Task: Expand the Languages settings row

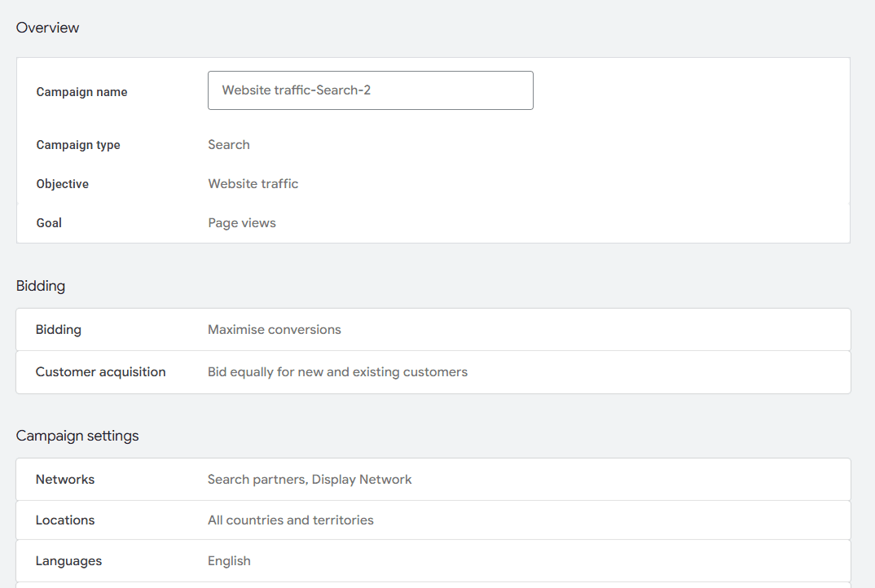Action: point(433,560)
